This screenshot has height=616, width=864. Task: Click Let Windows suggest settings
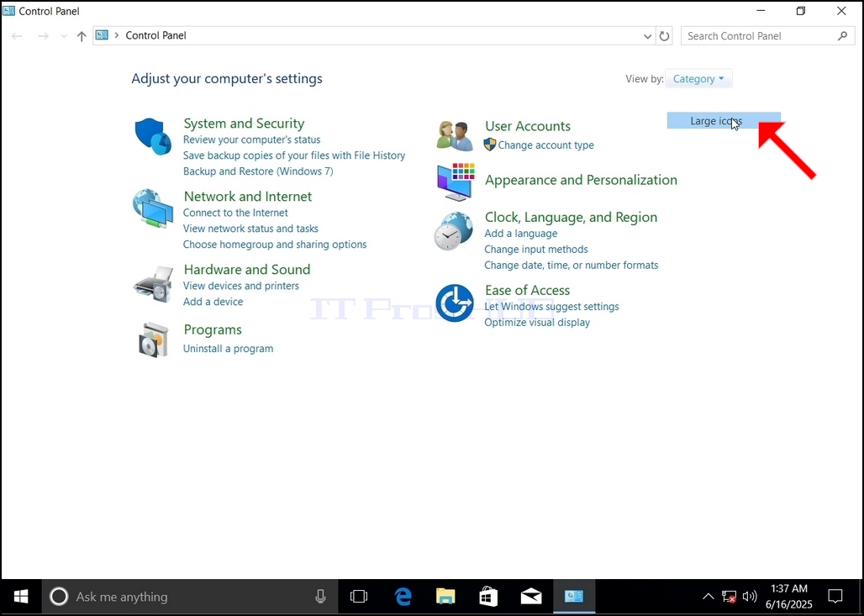[551, 307]
